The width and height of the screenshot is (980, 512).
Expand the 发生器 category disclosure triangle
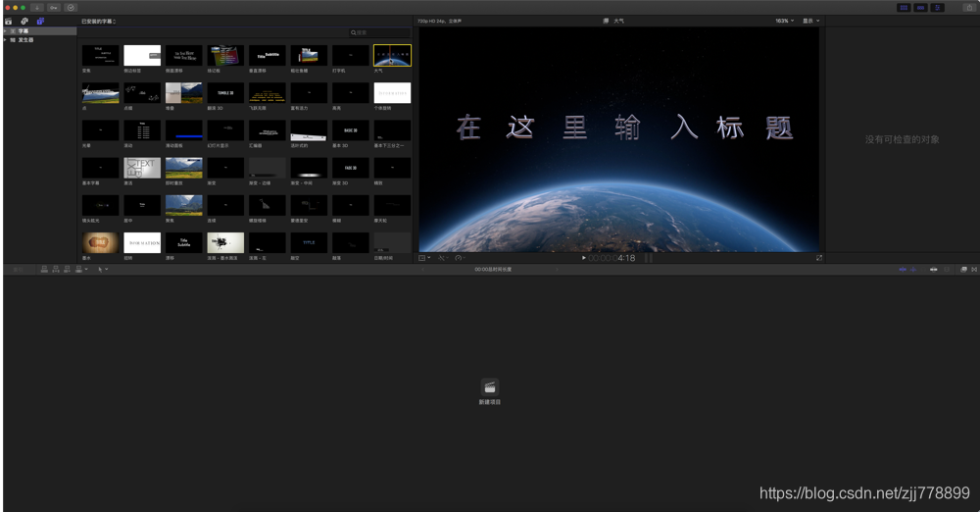tap(5, 39)
